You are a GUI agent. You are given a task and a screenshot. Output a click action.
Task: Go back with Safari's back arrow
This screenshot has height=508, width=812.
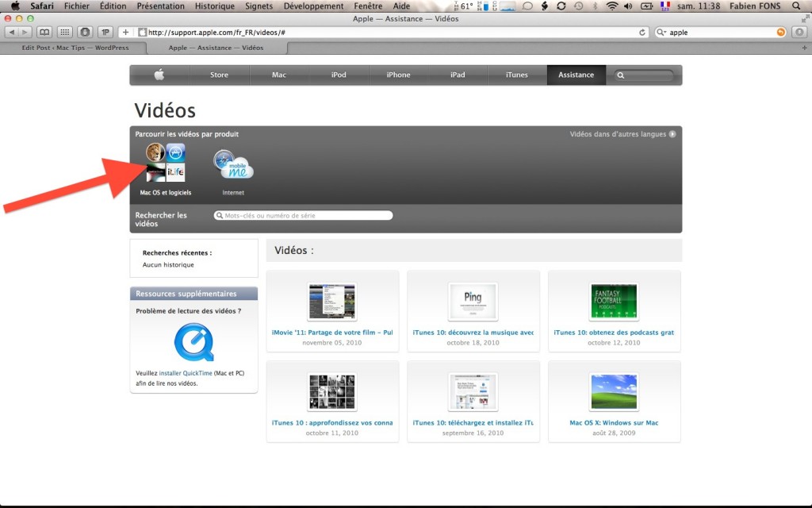pyautogui.click(x=12, y=32)
